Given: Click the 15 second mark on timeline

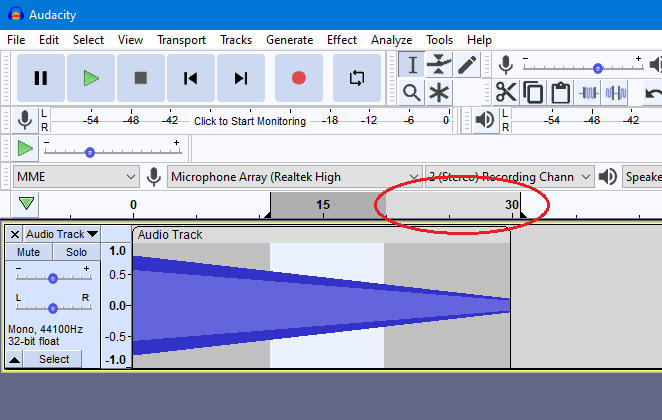Looking at the screenshot, I should coord(323,205).
